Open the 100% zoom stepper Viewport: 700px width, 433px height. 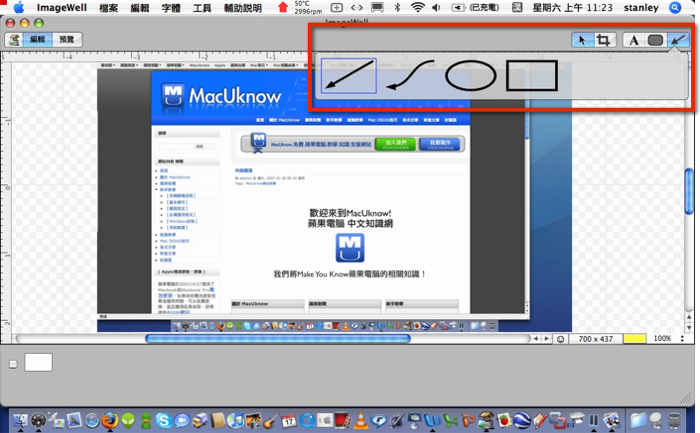[x=682, y=339]
